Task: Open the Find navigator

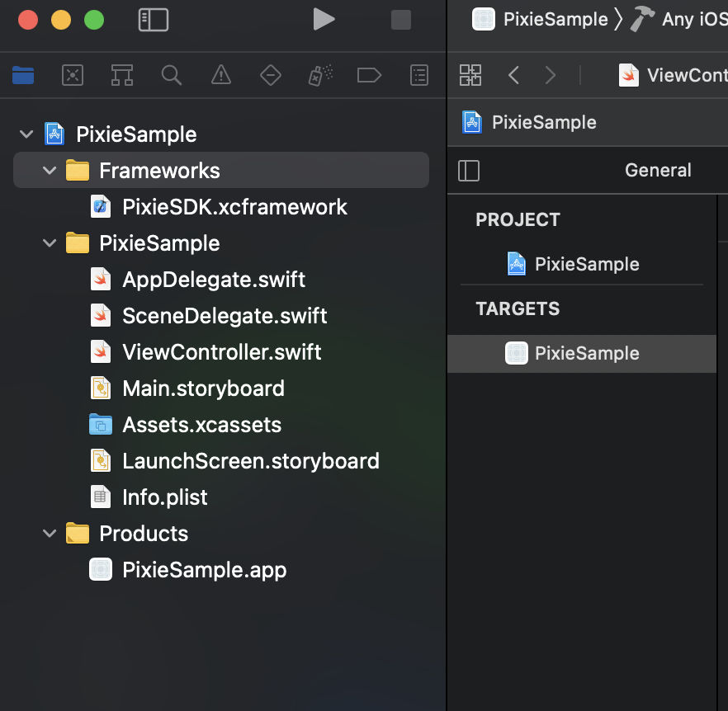Action: [x=172, y=75]
